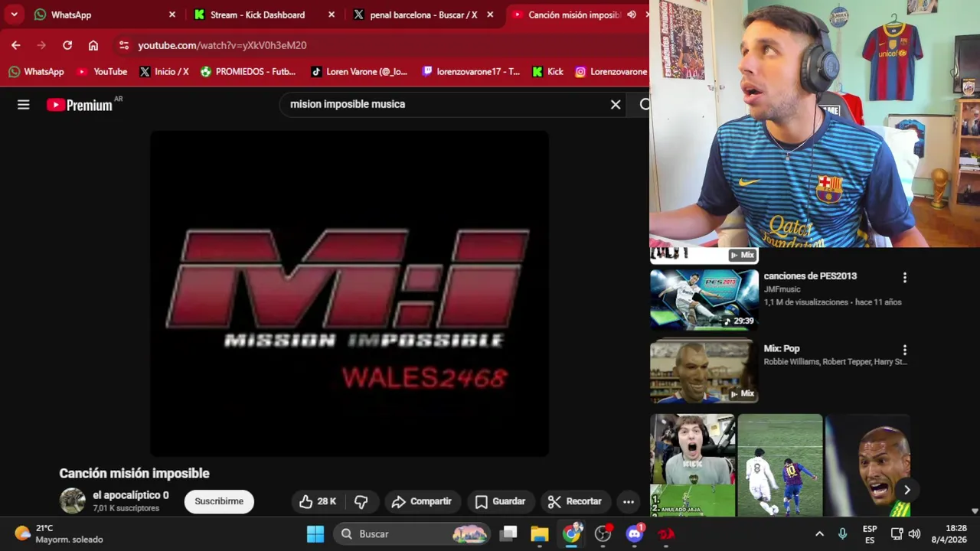Open File Explorer from taskbar
The height and width of the screenshot is (551, 980).
point(540,534)
